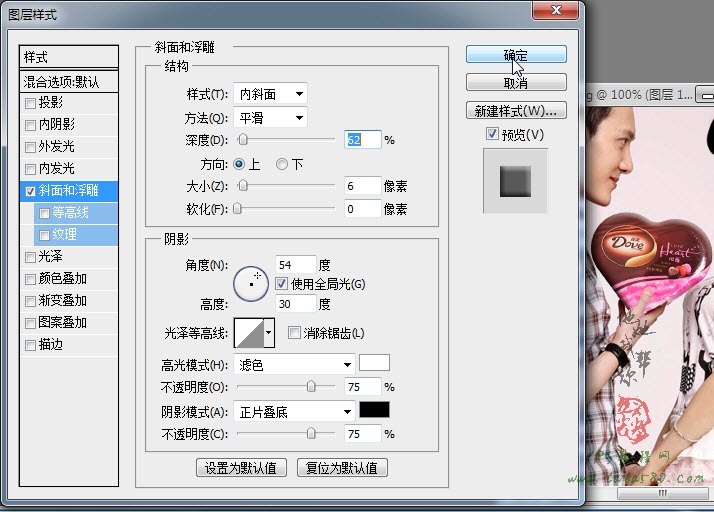Tick the 颜色叠加 color overlay checkbox
The image size is (714, 512).
click(x=31, y=279)
